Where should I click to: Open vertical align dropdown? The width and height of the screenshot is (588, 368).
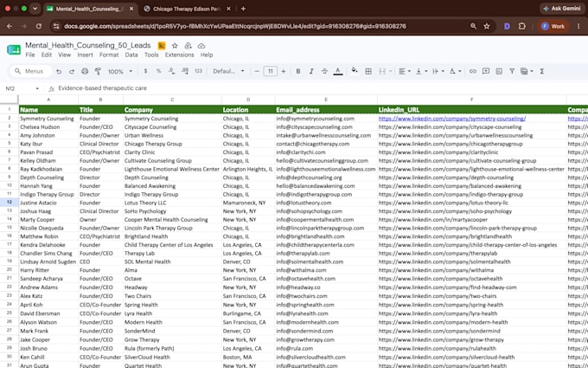(421, 71)
